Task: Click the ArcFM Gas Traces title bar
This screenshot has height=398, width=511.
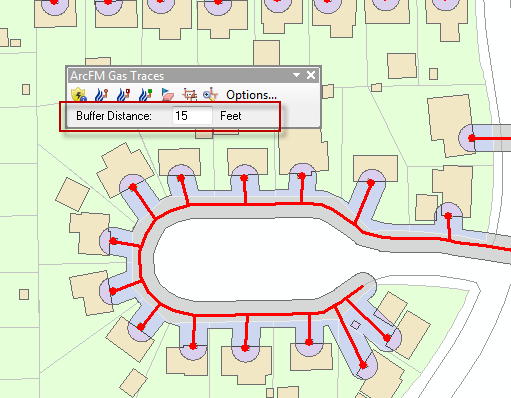Action: (180, 76)
